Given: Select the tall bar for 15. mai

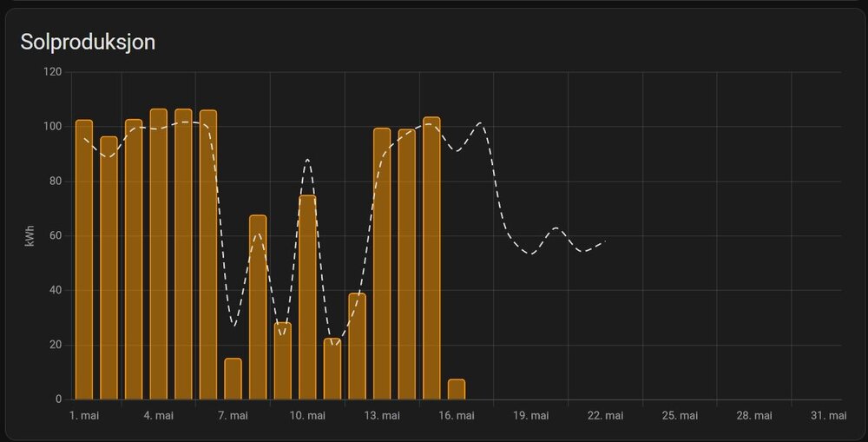Looking at the screenshot, I should tap(431, 259).
